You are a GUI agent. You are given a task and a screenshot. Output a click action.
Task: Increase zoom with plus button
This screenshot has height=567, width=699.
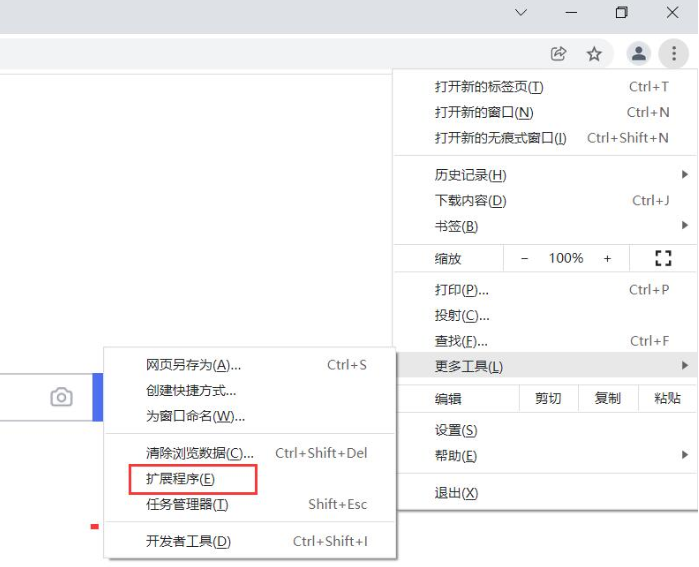(607, 258)
